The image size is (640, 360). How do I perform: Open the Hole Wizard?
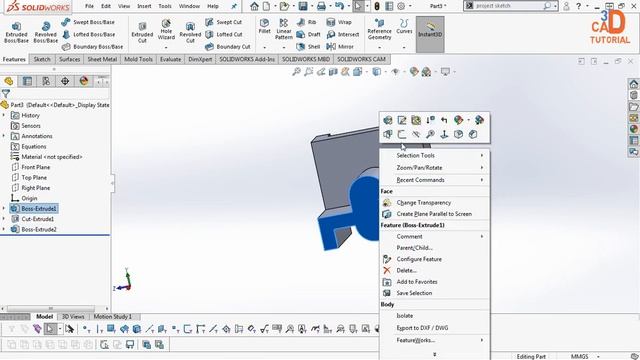pos(166,30)
